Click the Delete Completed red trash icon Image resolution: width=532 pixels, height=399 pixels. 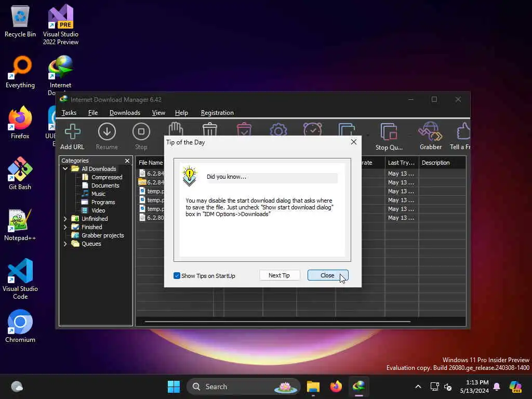click(244, 129)
